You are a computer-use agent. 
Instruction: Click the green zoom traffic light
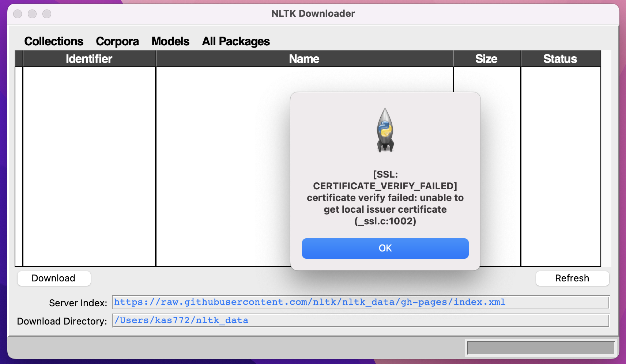click(46, 14)
